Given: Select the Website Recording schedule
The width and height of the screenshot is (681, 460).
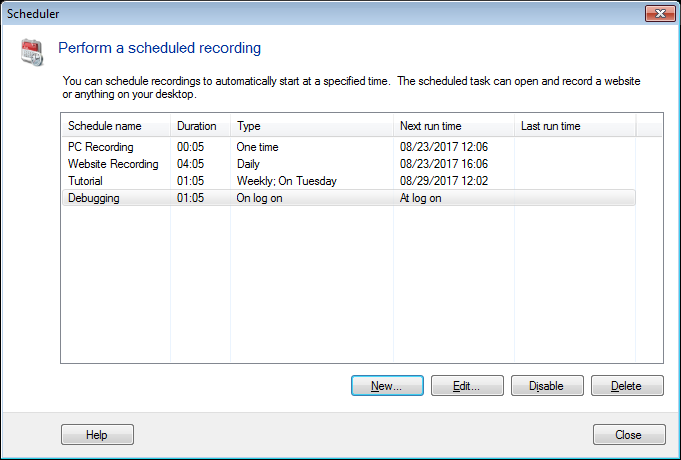Looking at the screenshot, I should pos(112,164).
